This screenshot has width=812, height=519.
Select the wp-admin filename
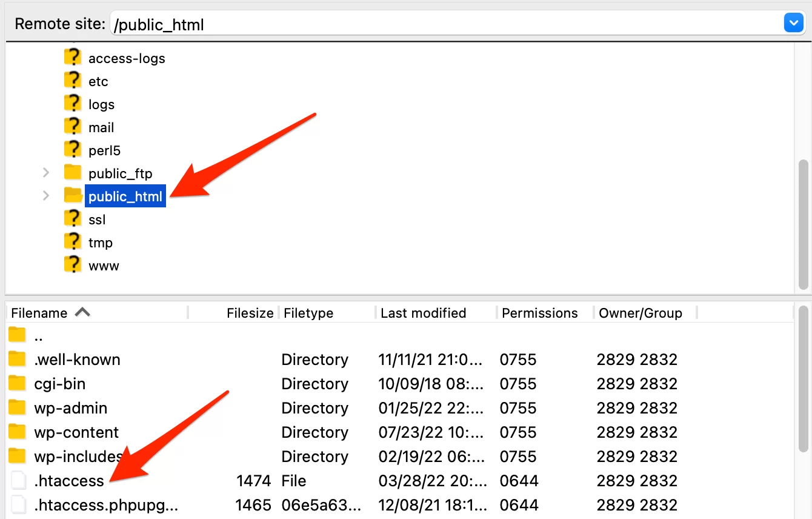tap(70, 408)
